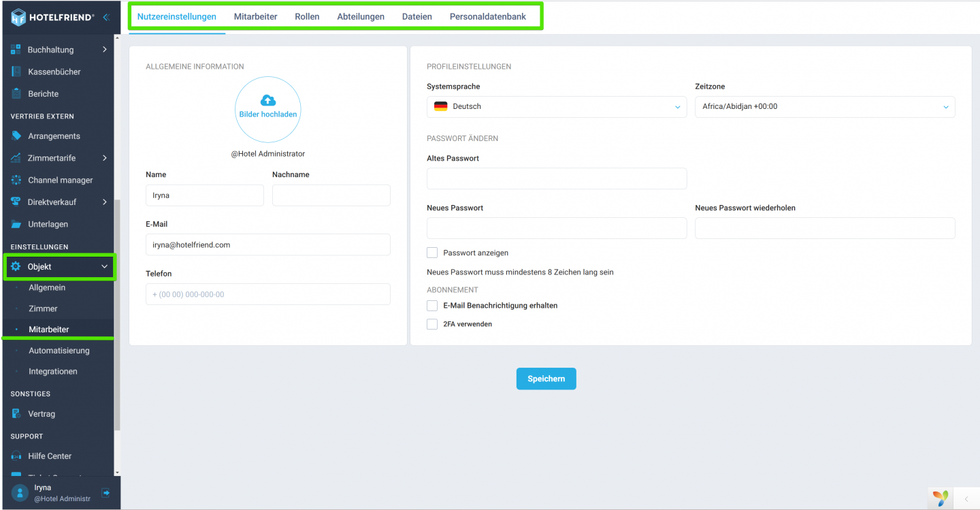Click the Buchhaltung sidebar icon
This screenshot has height=510, width=980.
[x=16, y=50]
